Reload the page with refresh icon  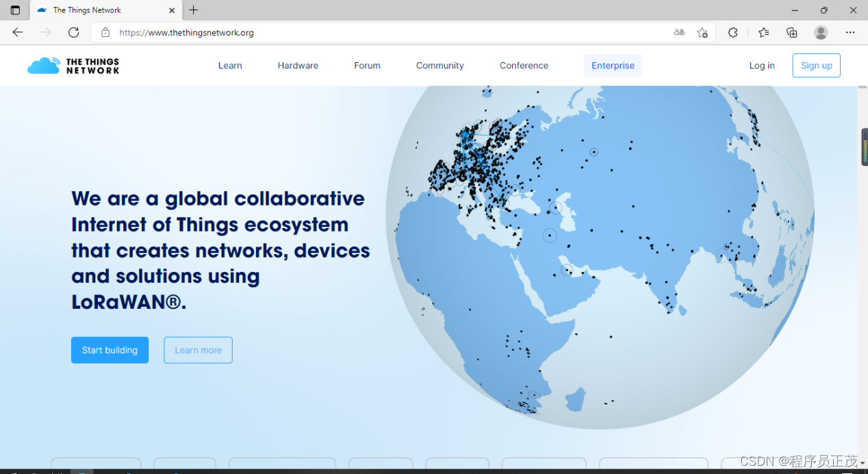coord(74,32)
